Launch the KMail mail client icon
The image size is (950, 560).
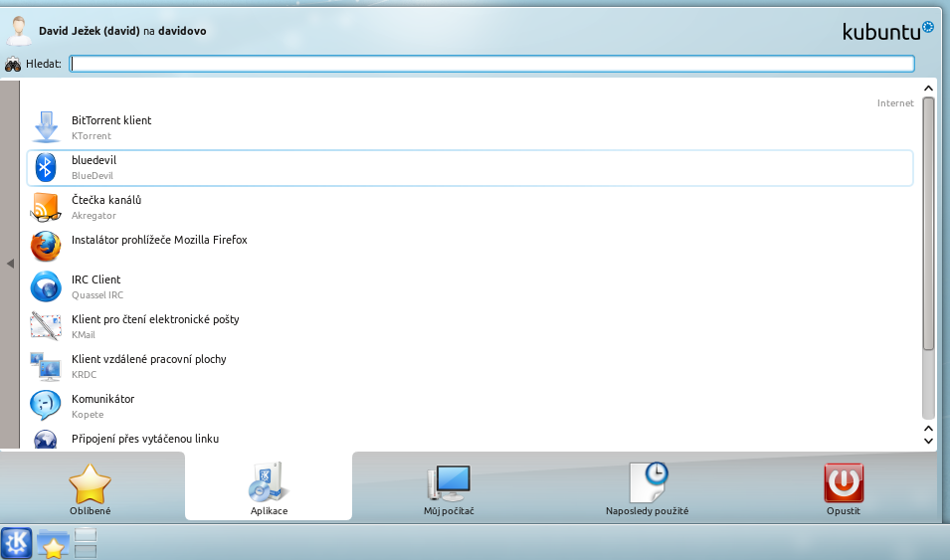point(46,326)
